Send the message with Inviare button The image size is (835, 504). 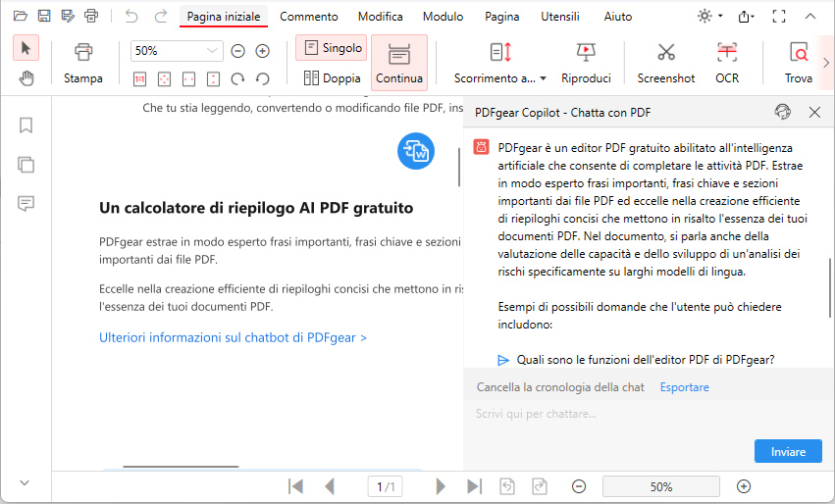click(788, 451)
